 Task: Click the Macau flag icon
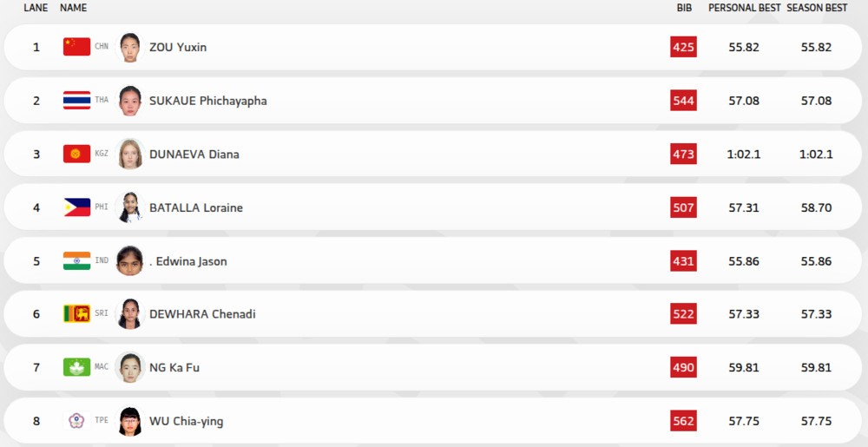[x=76, y=367]
